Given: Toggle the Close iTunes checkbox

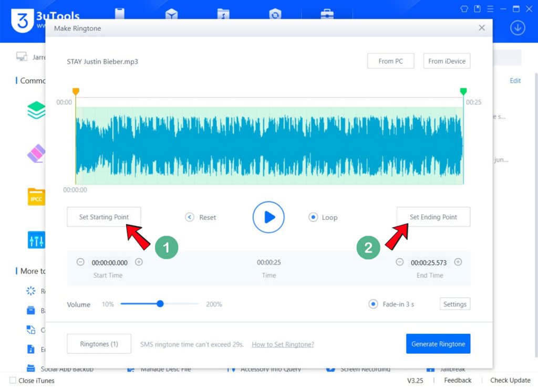Looking at the screenshot, I should [x=13, y=380].
